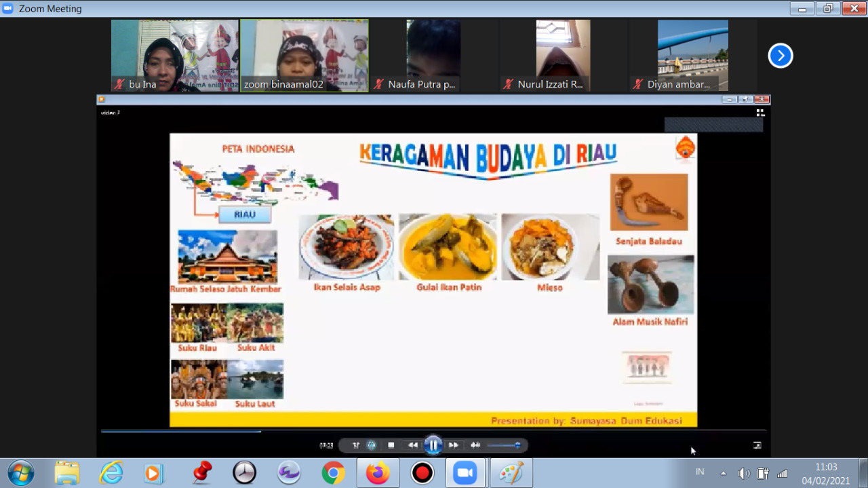The height and width of the screenshot is (488, 868).
Task: Select Naufa Putra participant thumbnail
Action: [433, 56]
